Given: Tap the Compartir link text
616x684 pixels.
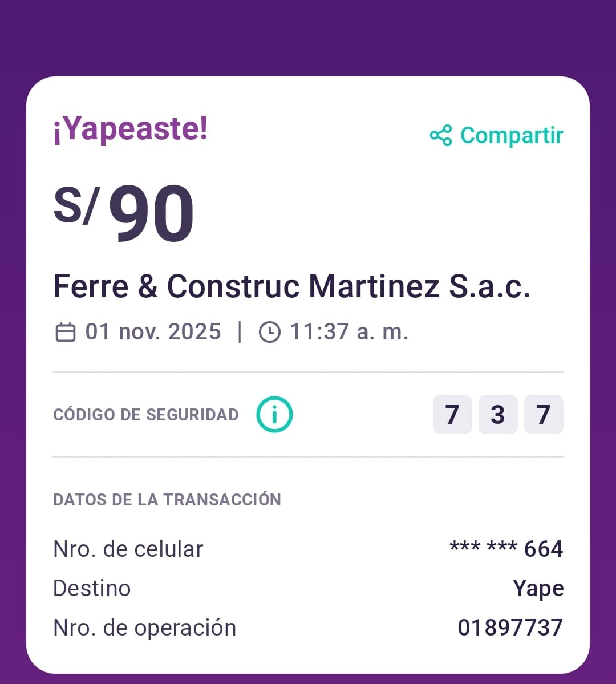Looking at the screenshot, I should (x=511, y=135).
